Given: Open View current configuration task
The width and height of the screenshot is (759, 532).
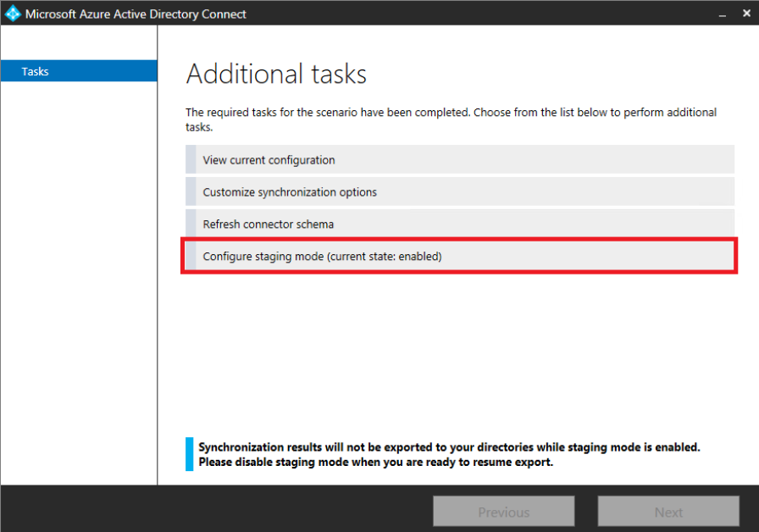Looking at the screenshot, I should [460, 160].
